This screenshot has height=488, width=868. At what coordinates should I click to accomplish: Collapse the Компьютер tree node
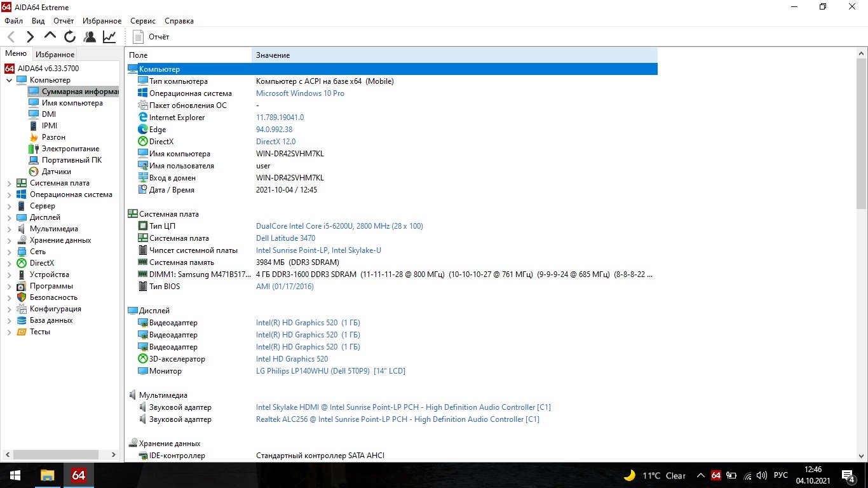click(x=10, y=81)
